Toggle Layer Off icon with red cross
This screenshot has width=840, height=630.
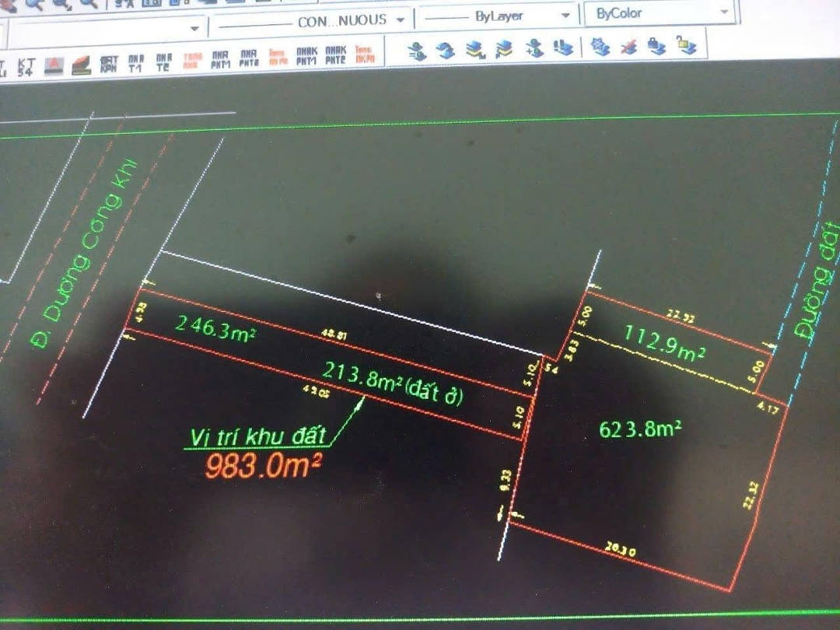tap(628, 48)
